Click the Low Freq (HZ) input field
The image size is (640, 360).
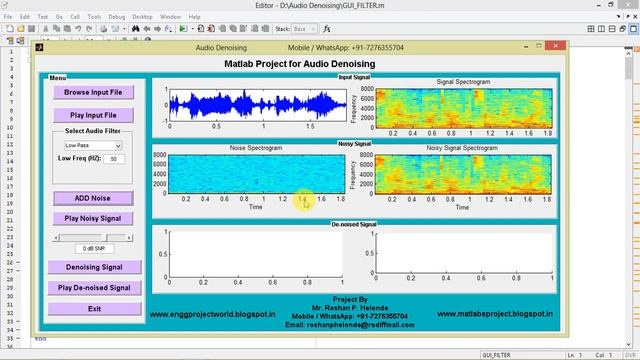point(114,159)
